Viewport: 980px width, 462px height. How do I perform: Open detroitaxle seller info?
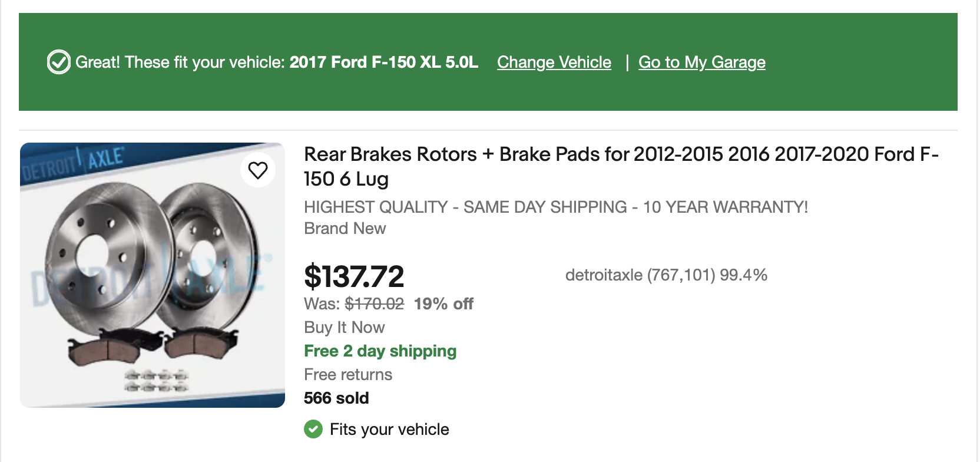[666, 275]
